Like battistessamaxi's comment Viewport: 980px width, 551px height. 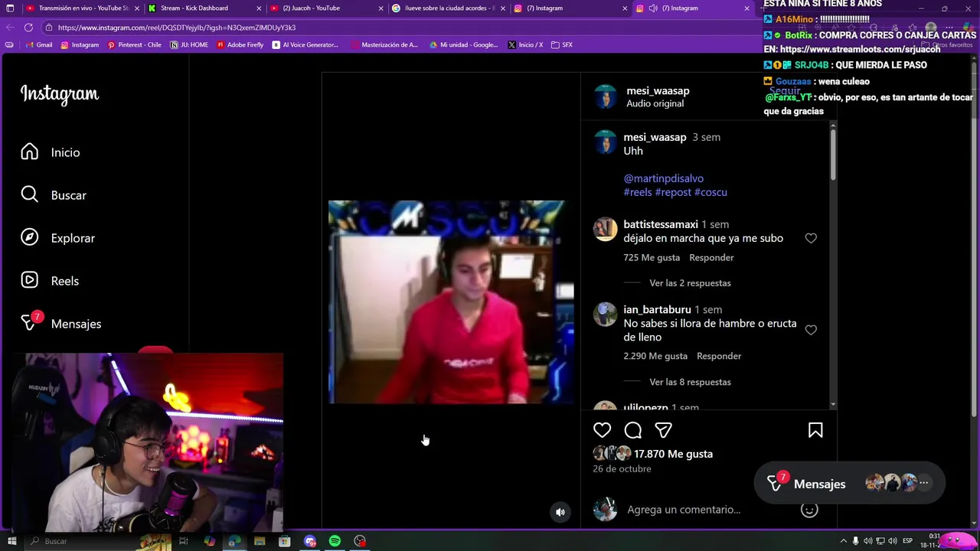tap(811, 238)
